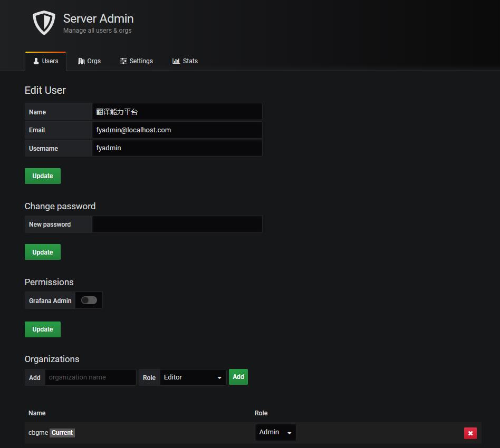500x448 pixels.
Task: Click the organization name input box
Action: (x=90, y=377)
